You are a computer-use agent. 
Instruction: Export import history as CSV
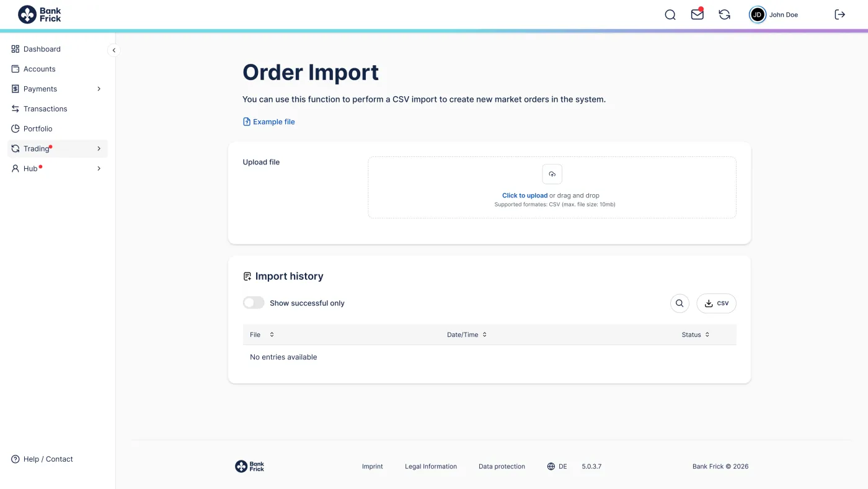point(717,303)
